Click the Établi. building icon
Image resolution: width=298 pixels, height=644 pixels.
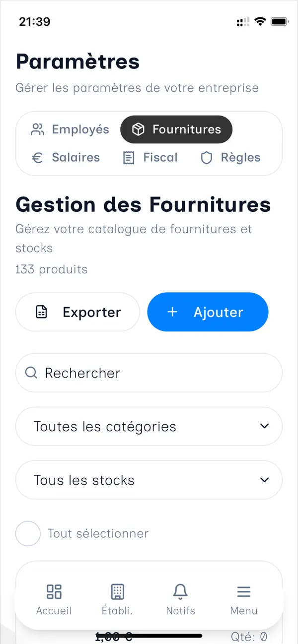point(117,591)
